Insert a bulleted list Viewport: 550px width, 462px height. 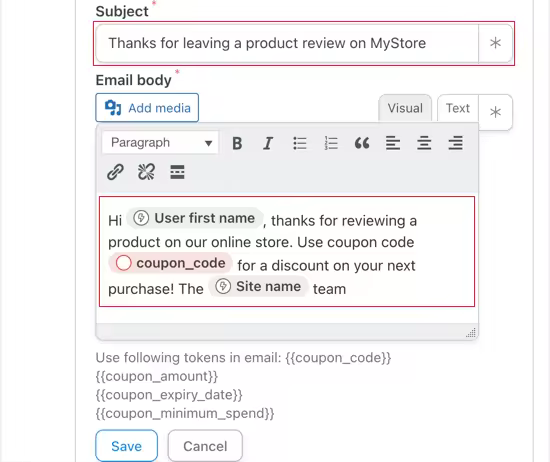tap(300, 143)
